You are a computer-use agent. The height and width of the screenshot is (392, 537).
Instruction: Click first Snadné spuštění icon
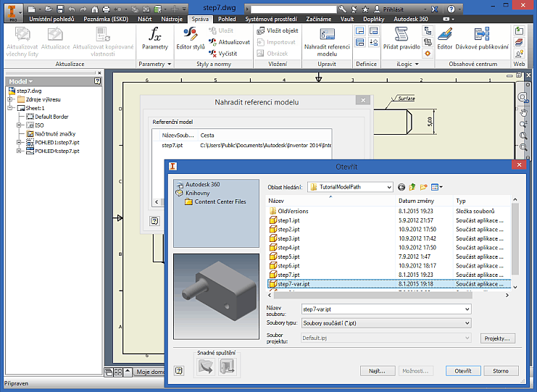click(x=206, y=367)
